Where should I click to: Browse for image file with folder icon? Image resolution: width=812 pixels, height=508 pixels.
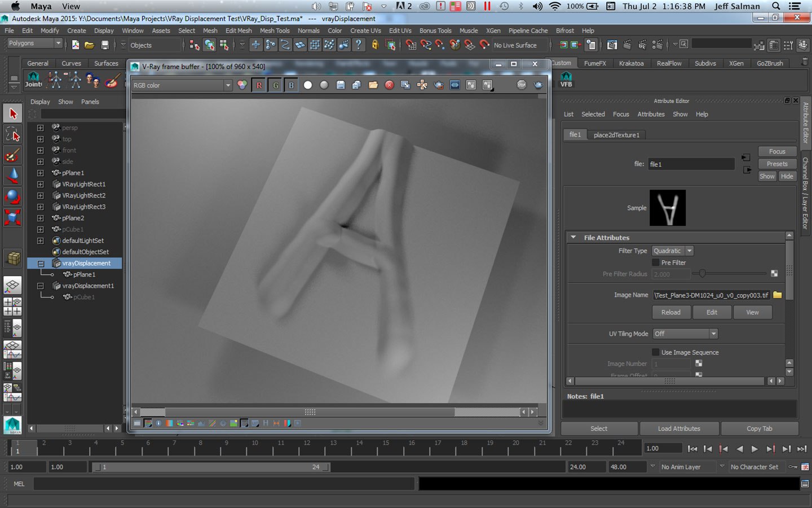pyautogui.click(x=778, y=295)
